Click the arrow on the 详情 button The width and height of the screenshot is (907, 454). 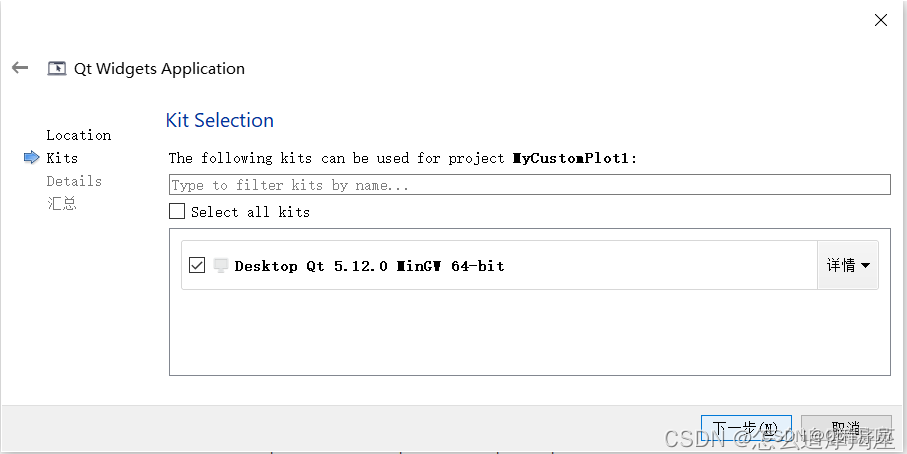[x=864, y=266]
